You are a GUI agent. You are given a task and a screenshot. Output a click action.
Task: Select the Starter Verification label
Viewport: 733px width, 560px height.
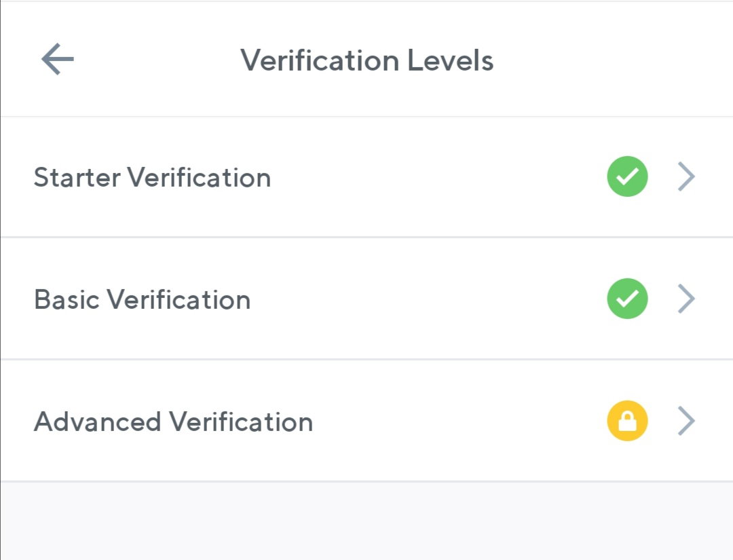(x=153, y=178)
